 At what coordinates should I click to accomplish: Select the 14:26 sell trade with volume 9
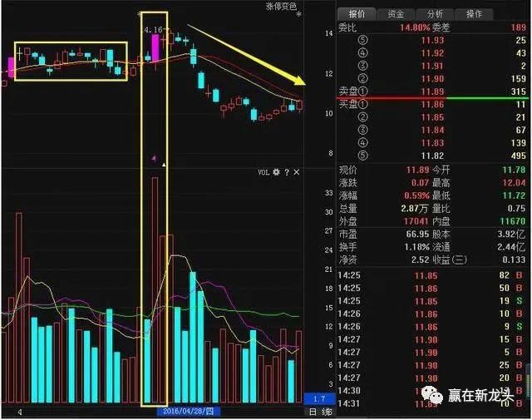click(x=431, y=327)
